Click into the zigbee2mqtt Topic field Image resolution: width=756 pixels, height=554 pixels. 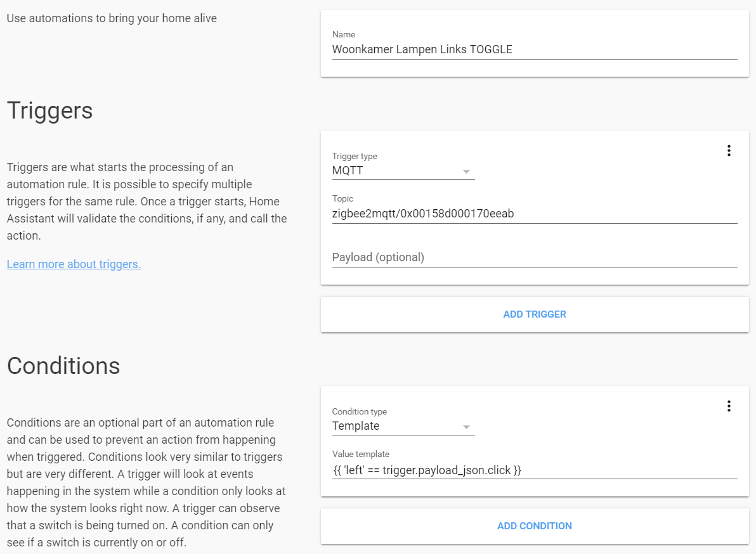tap(534, 214)
